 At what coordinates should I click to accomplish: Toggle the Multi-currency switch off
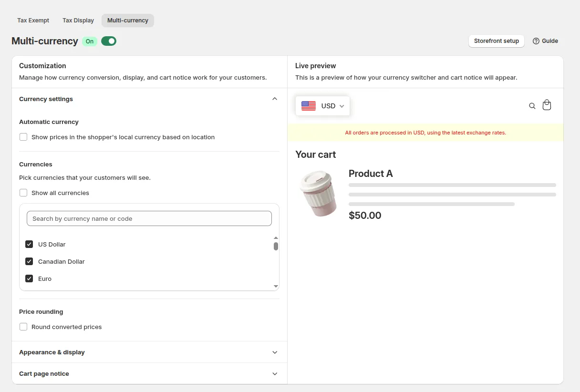[109, 41]
